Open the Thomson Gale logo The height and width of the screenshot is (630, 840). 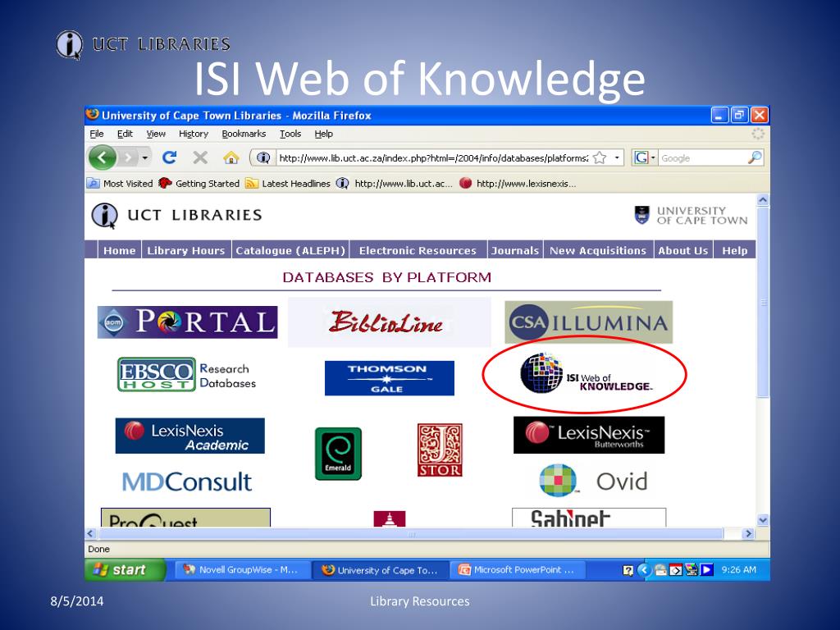coord(390,378)
